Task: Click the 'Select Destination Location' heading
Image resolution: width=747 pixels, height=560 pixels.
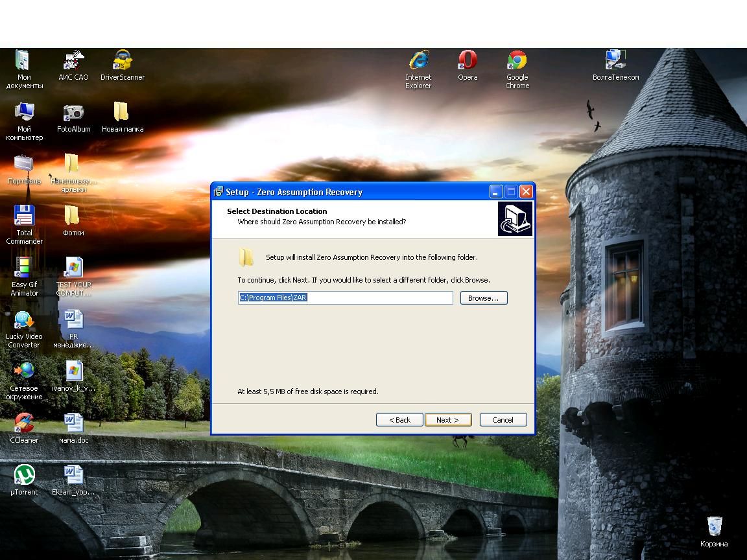Action: [277, 211]
